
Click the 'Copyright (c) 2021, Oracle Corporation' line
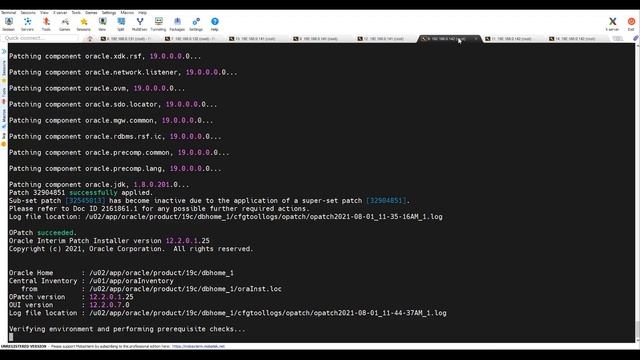click(x=131, y=249)
